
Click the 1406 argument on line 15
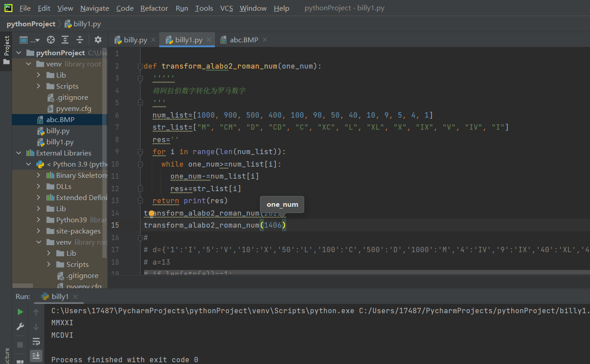point(273,225)
